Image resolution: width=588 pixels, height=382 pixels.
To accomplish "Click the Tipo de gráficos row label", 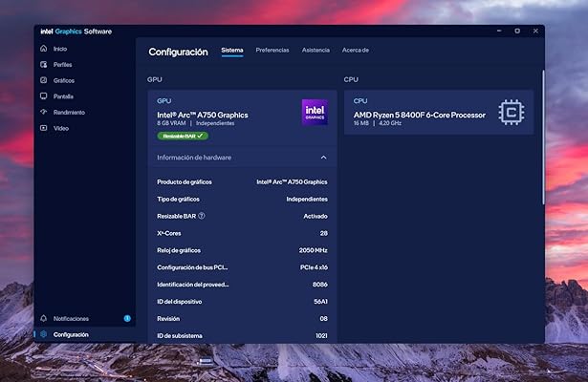I will [178, 200].
